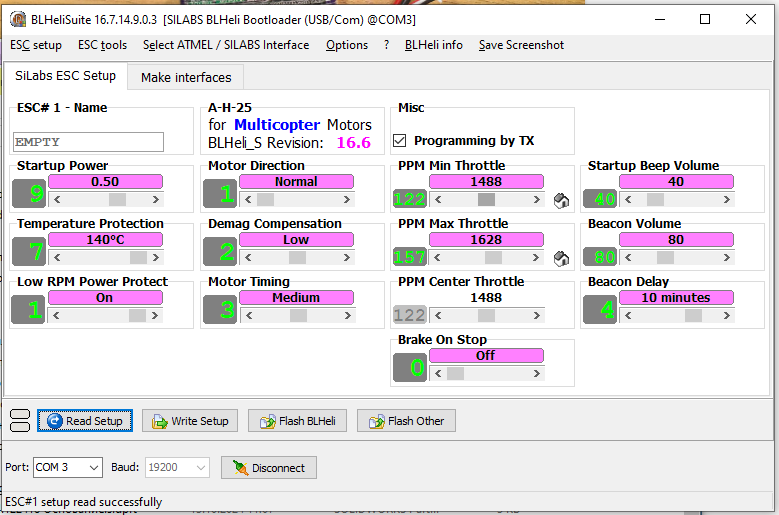Click the PPM Max Throttle reset icon
Image resolution: width=779 pixels, height=515 pixels.
pyautogui.click(x=561, y=258)
